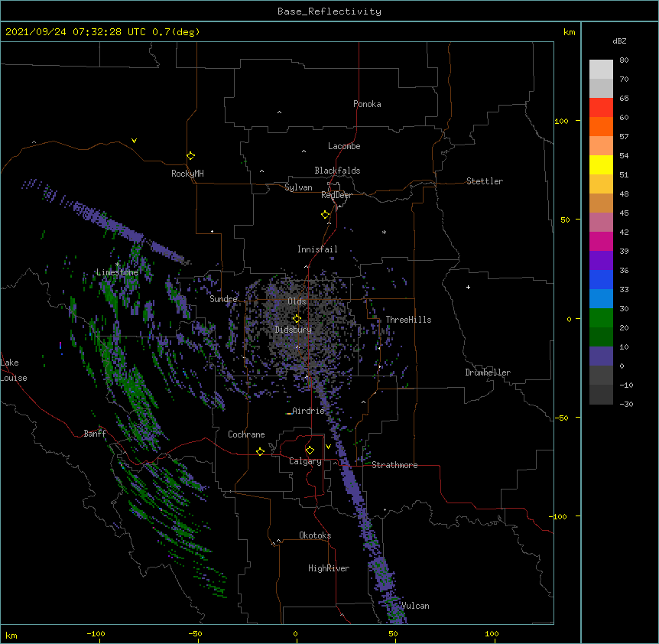Click the Base_Reflectivity title text

329,11
